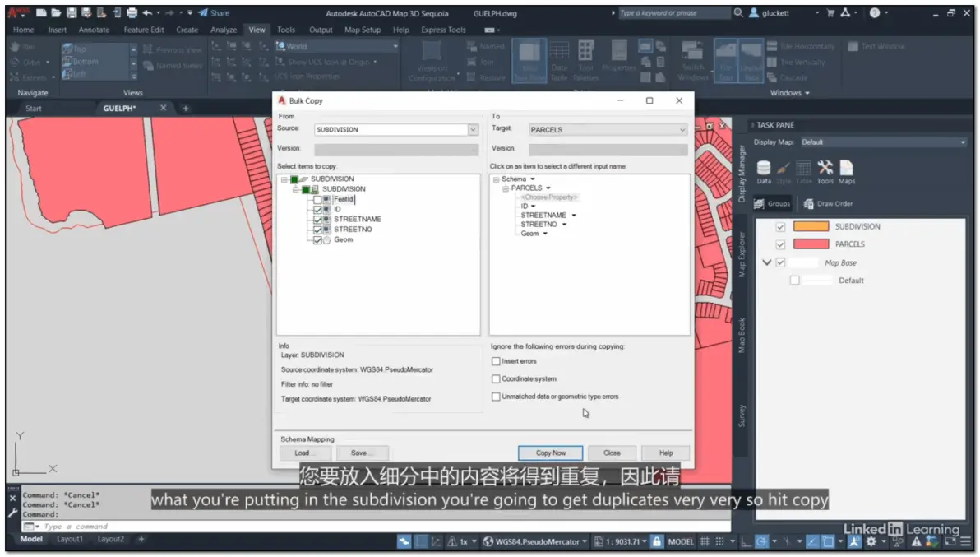The width and height of the screenshot is (980, 557).
Task: Close the command line with X icon
Action: (12, 499)
